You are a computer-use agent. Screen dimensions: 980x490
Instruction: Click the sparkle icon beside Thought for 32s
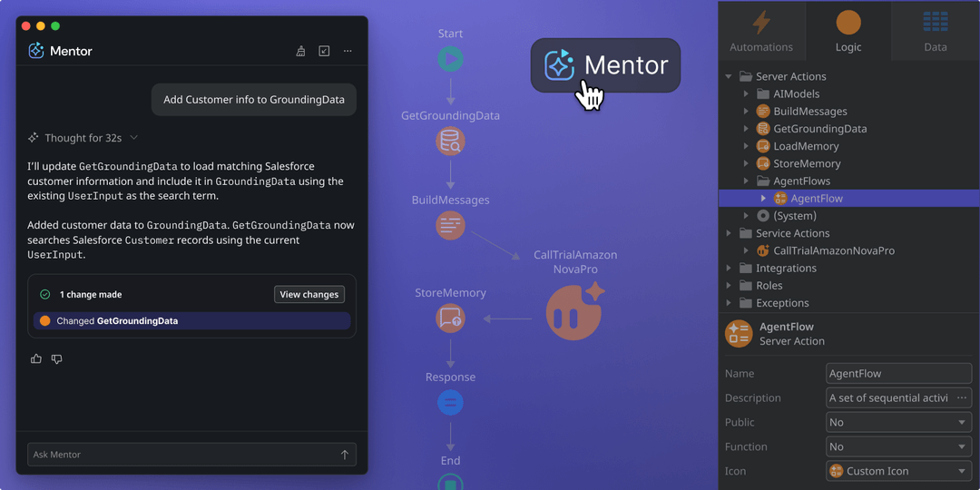(x=34, y=138)
